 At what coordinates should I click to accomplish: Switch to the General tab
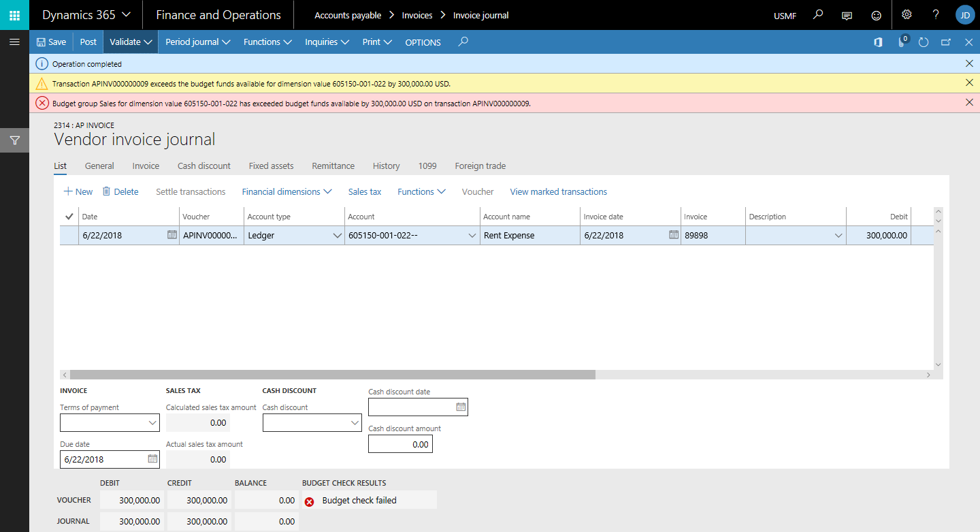pos(99,166)
